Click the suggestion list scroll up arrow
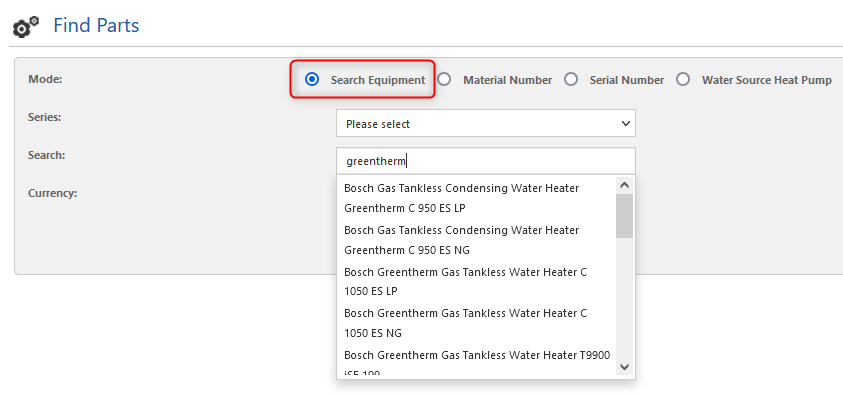The width and height of the screenshot is (843, 395). [624, 185]
